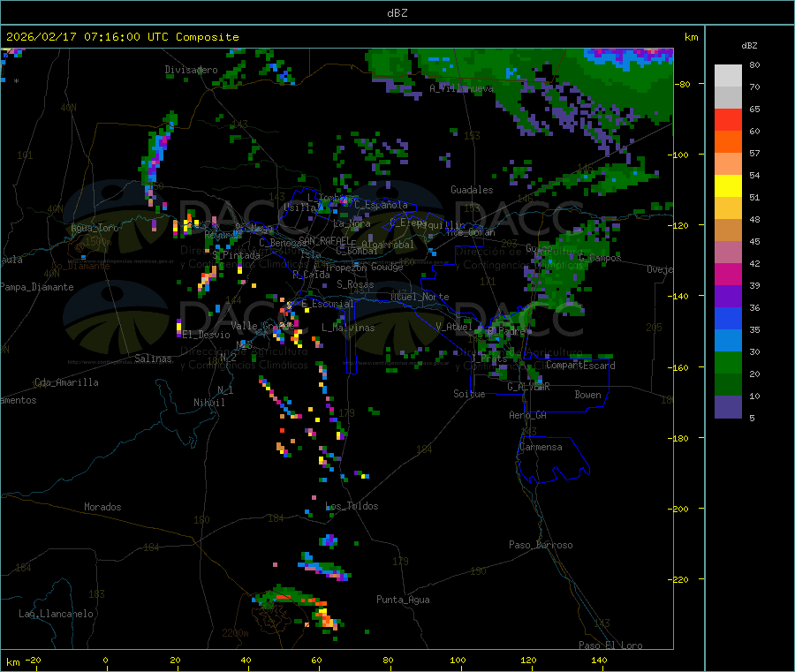795x672 pixels.
Task: Select the 36 dBZ blue color swatch
Action: (728, 318)
